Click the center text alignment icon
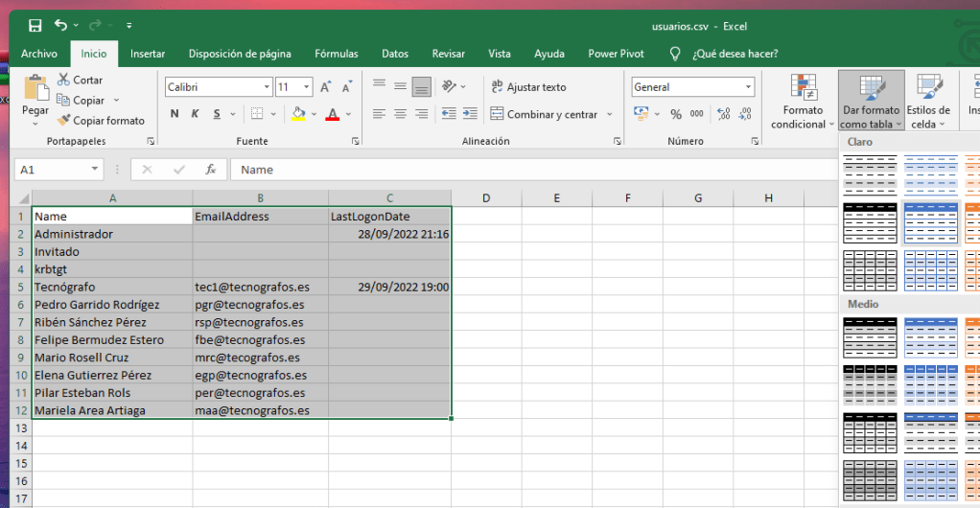The image size is (980, 508). click(x=399, y=114)
